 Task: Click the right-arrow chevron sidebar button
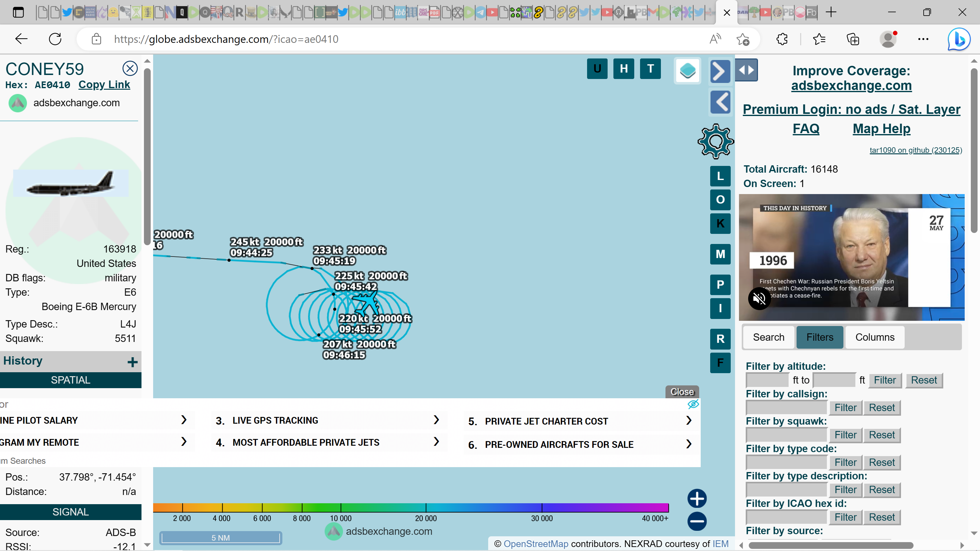pos(720,71)
